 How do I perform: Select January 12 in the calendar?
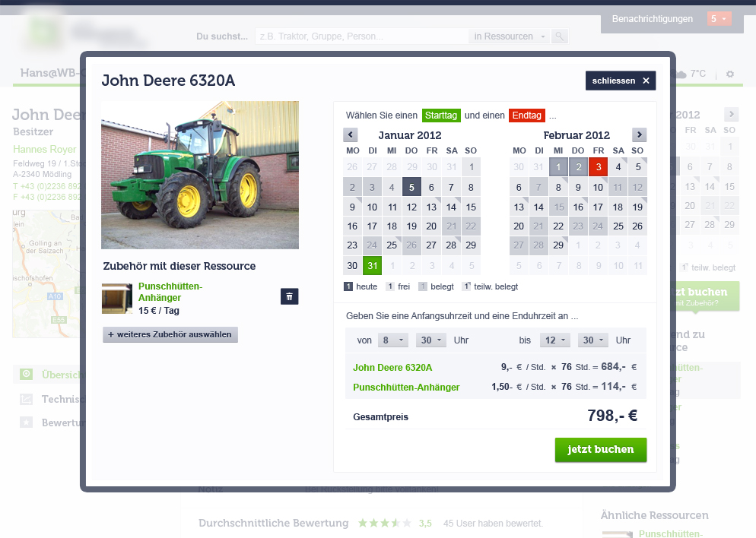411,207
